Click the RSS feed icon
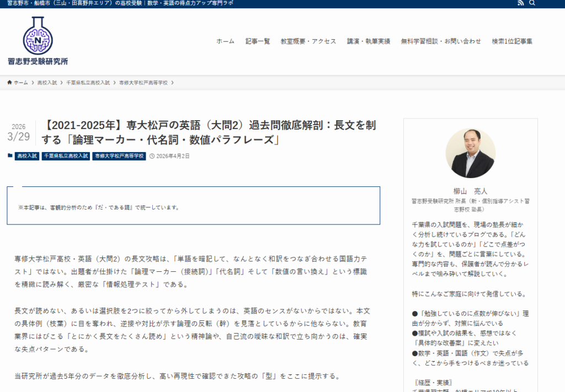565x392 pixels. 520,3
